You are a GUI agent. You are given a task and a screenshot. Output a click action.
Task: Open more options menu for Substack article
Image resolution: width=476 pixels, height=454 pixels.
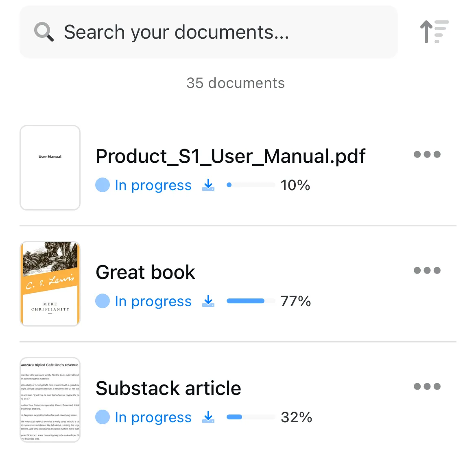[x=427, y=386]
